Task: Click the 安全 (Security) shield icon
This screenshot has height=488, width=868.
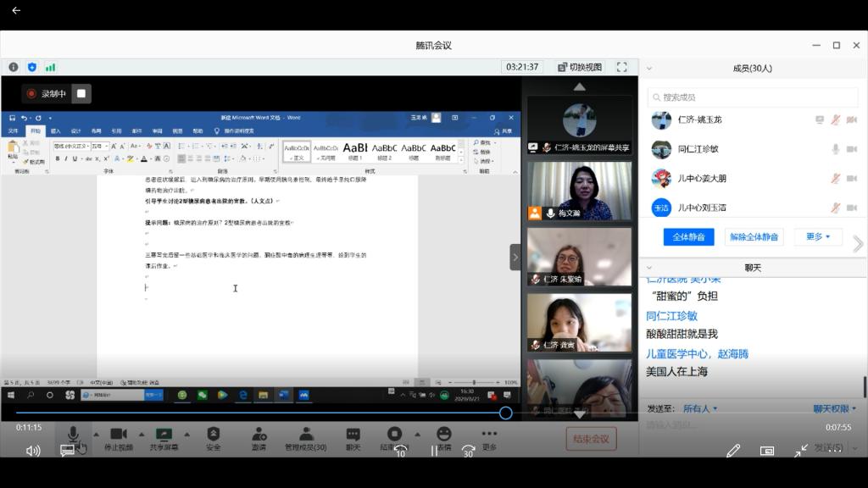Action: tap(214, 435)
